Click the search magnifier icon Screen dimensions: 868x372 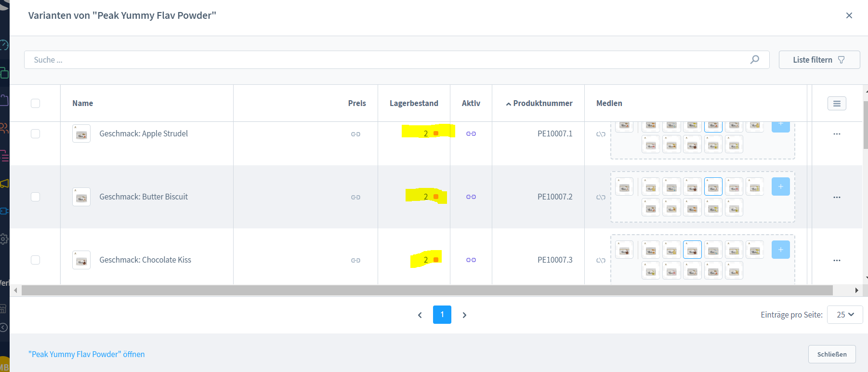(755, 59)
